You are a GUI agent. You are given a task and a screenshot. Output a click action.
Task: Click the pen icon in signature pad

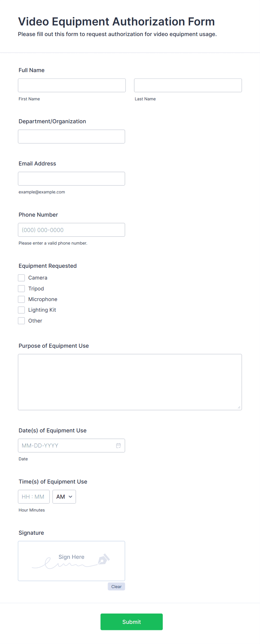104,559
